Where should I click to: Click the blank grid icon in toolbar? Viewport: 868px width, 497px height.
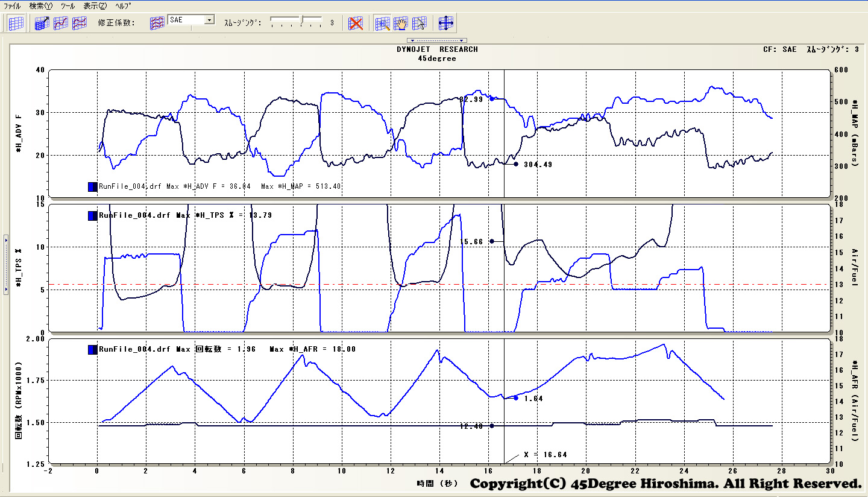coord(16,24)
